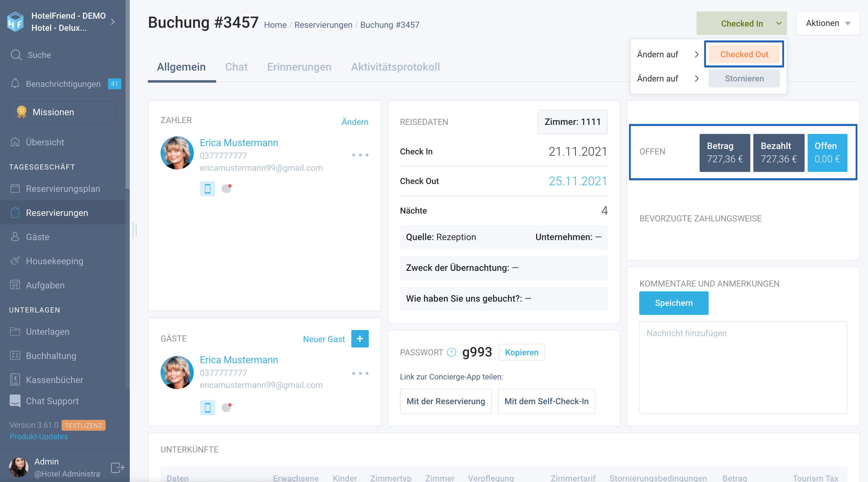Go to Home in breadcrumb
The width and height of the screenshot is (868, 482).
275,25
